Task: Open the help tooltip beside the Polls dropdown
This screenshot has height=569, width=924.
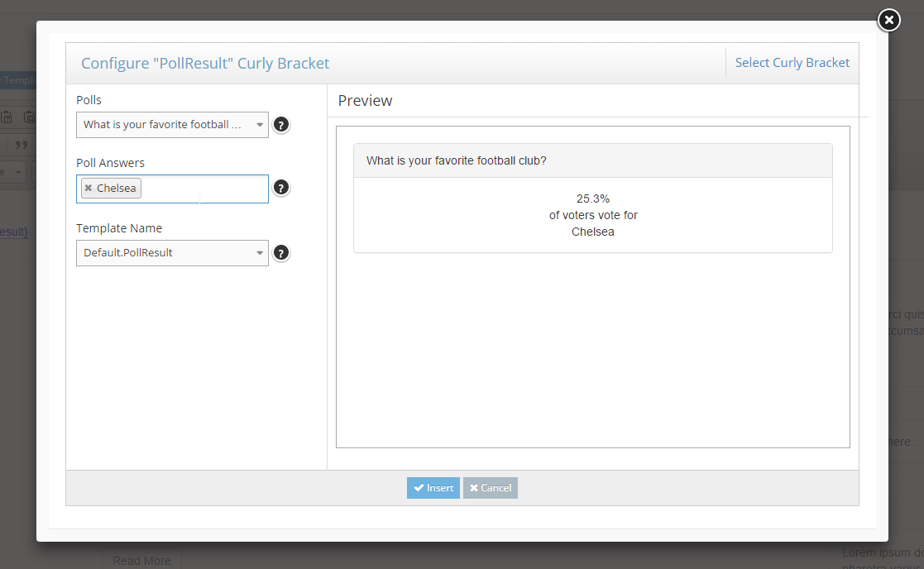Action: [280, 124]
